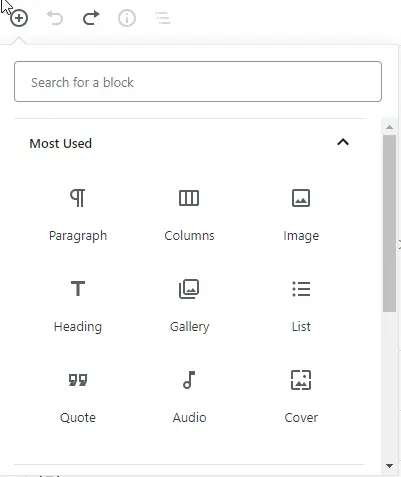Click the scrollbar down arrow
401x477 pixels.
coord(389,466)
